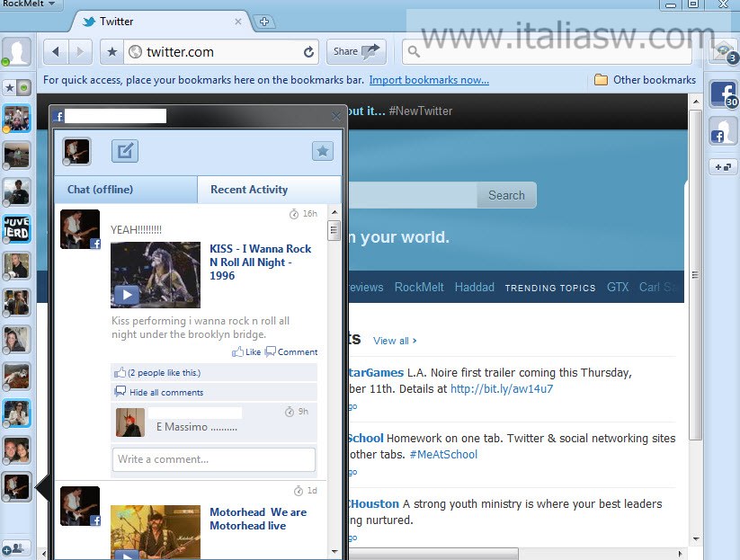740x560 pixels.
Task: Click the poster avatar beside YEAH!!!!!!!!!
Action: (x=80, y=229)
